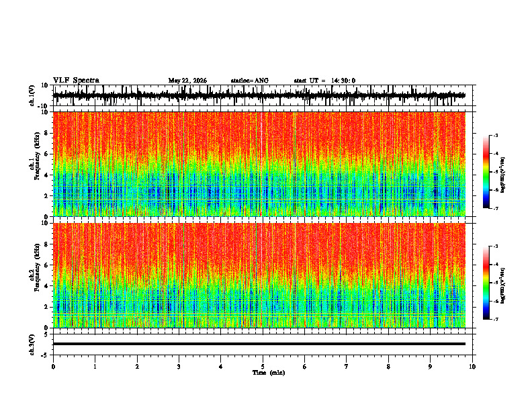Viewport: 532px width, 411px height.
Task: Click the 5 minute tick on time axis
Action: [x=263, y=367]
